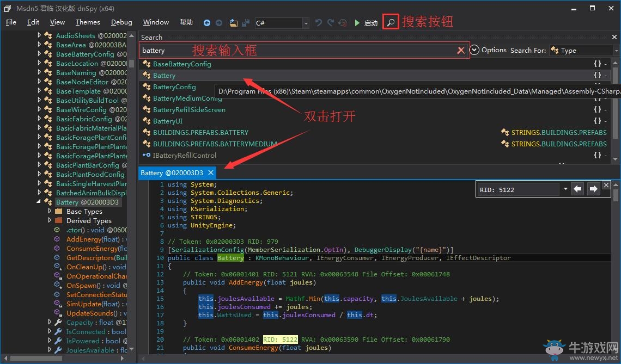Click the .ctor constructor icon in tree

pos(57,230)
